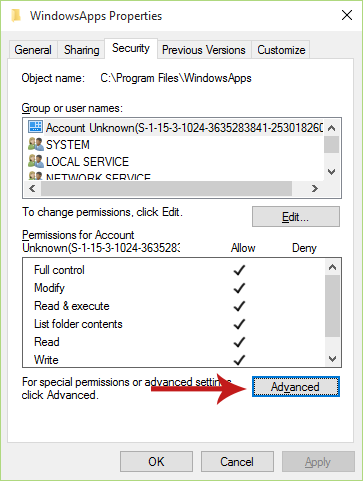Viewport: 363px width, 481px height.
Task: Go to the Previous Versions tab
Action: point(204,50)
